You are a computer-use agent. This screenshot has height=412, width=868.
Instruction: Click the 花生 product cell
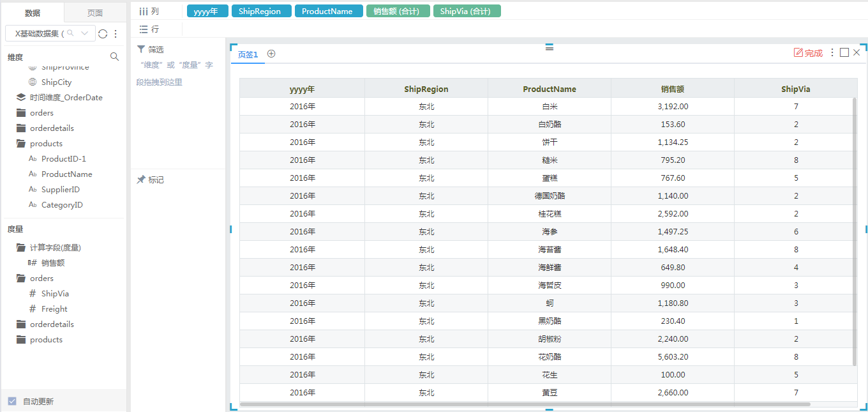coord(550,375)
